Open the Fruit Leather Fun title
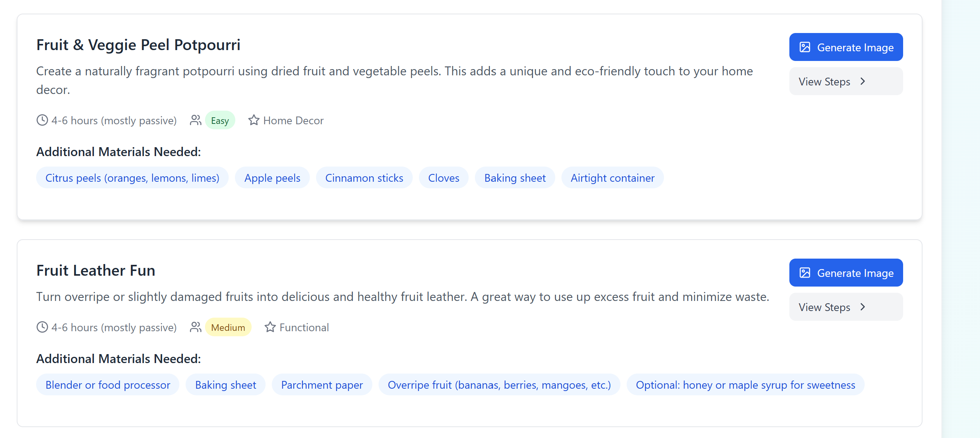980x438 pixels. [96, 271]
